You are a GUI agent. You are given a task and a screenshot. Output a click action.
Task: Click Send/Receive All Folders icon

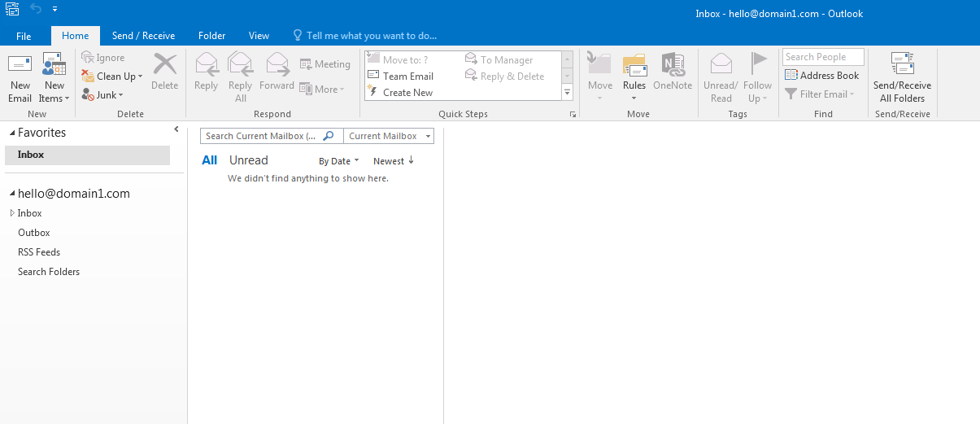902,65
